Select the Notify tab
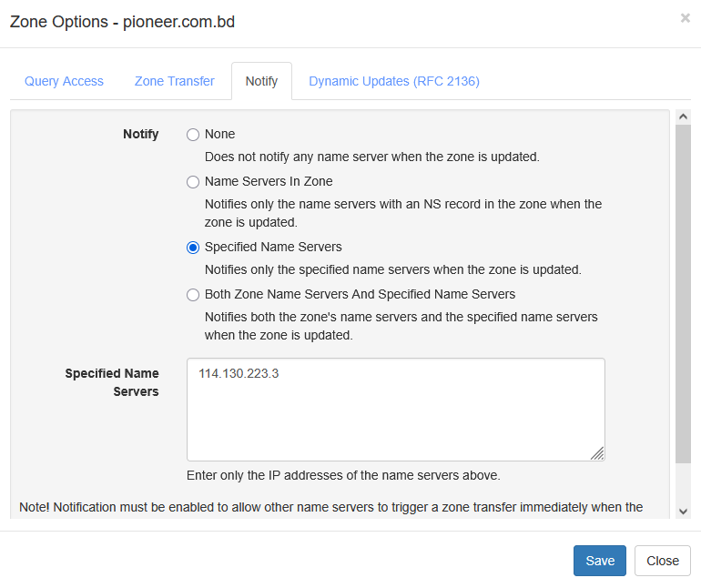The image size is (701, 588). click(261, 81)
